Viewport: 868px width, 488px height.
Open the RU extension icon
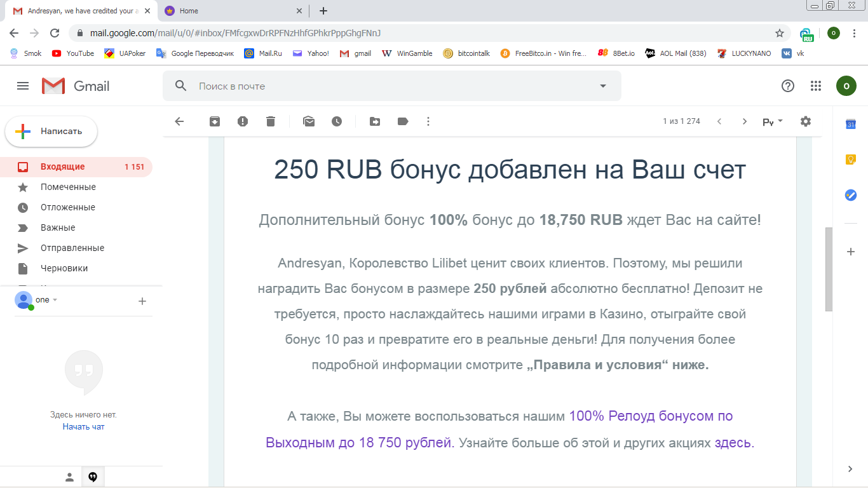(x=806, y=34)
